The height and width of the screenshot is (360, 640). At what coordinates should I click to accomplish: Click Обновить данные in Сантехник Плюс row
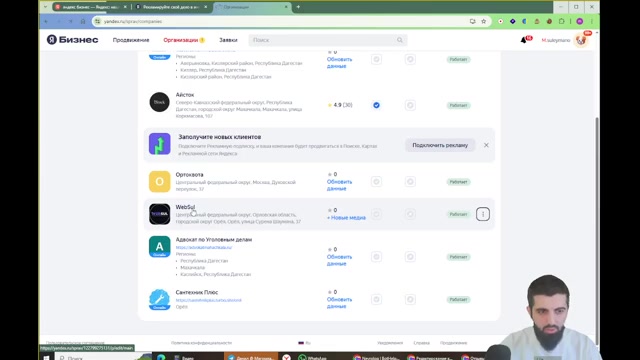tap(339, 303)
